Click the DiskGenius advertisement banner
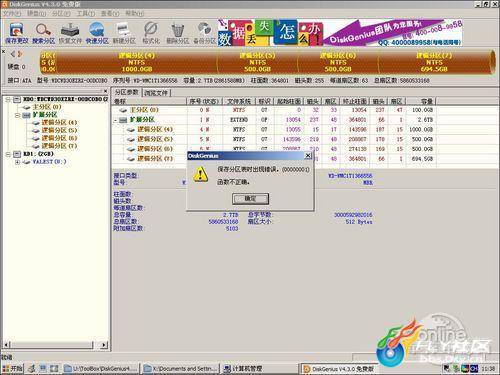This screenshot has height=375, width=500. (340, 33)
